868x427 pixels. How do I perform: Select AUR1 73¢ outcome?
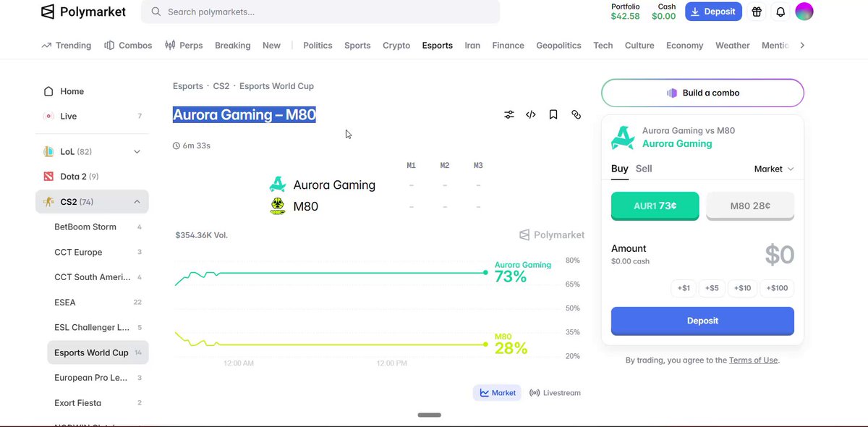[x=655, y=206]
